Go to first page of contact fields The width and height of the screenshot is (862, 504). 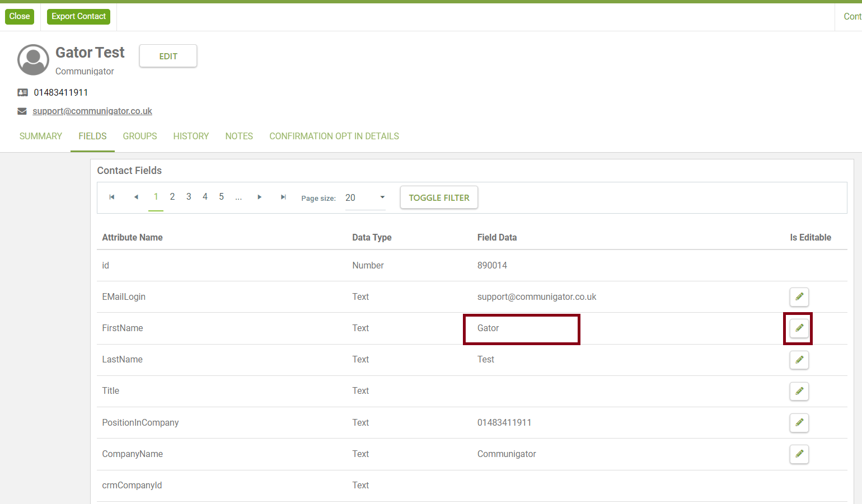(112, 197)
